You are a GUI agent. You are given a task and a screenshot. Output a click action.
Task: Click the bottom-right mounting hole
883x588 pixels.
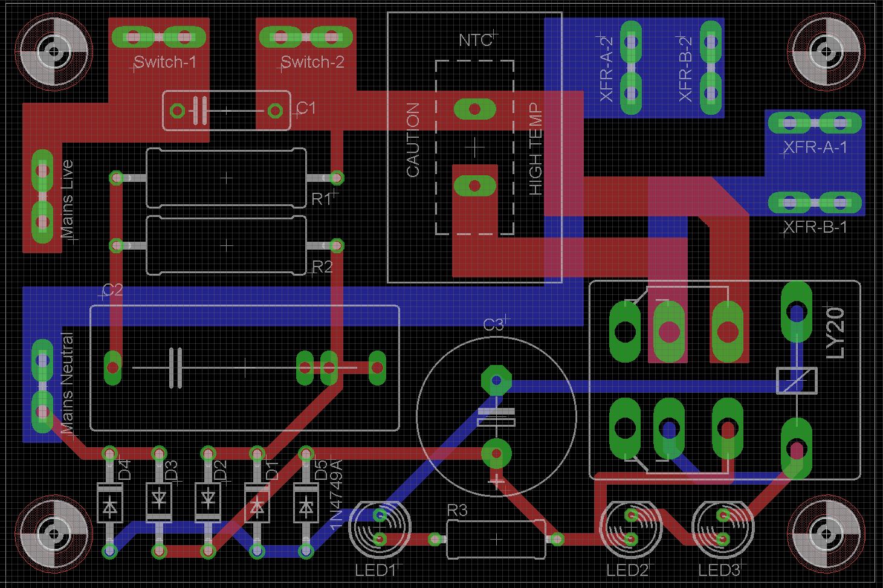click(x=827, y=534)
